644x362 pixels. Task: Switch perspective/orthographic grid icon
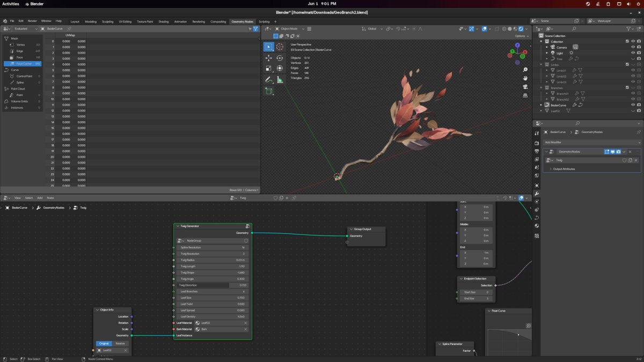[x=525, y=95]
